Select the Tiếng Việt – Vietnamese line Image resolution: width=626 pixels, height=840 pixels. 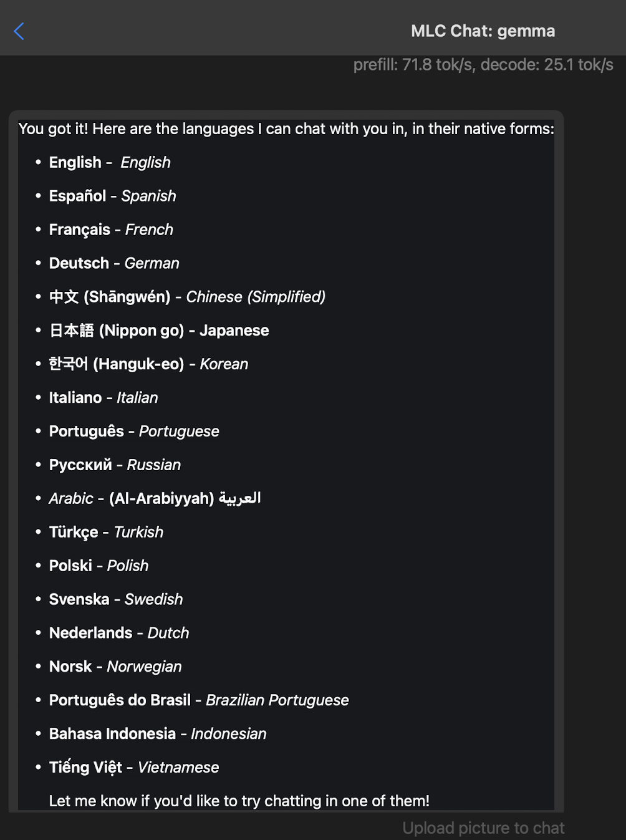coord(134,768)
